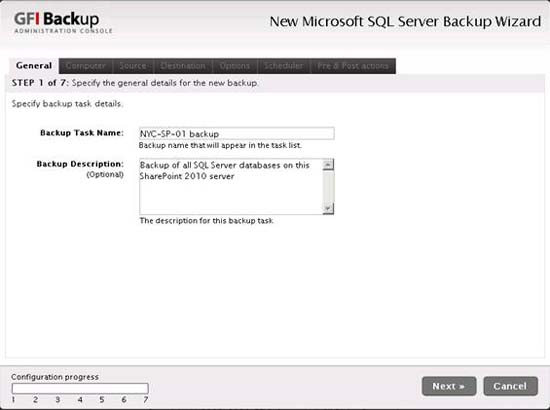Click the wizard title text
The height and width of the screenshot is (410, 550).
(x=405, y=22)
